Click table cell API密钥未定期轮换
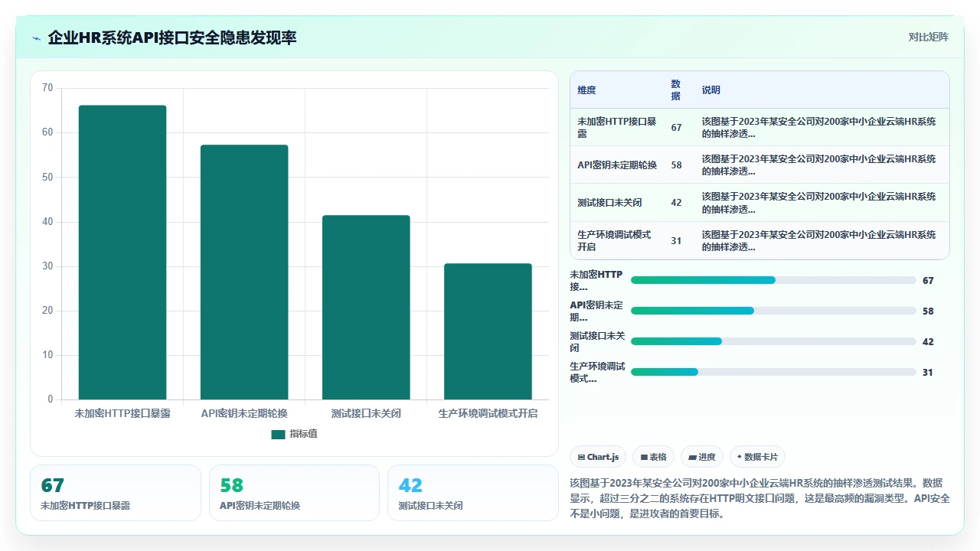 click(617, 165)
